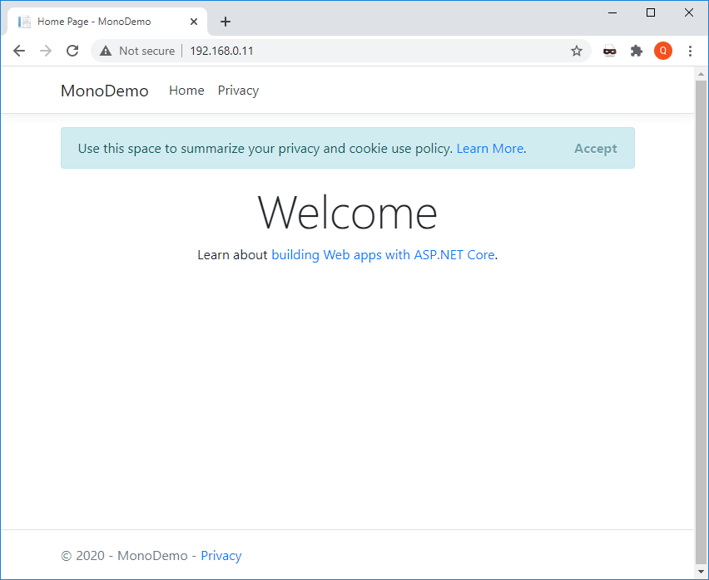Click the browser back arrow button
Image resolution: width=709 pixels, height=580 pixels.
coord(19,51)
